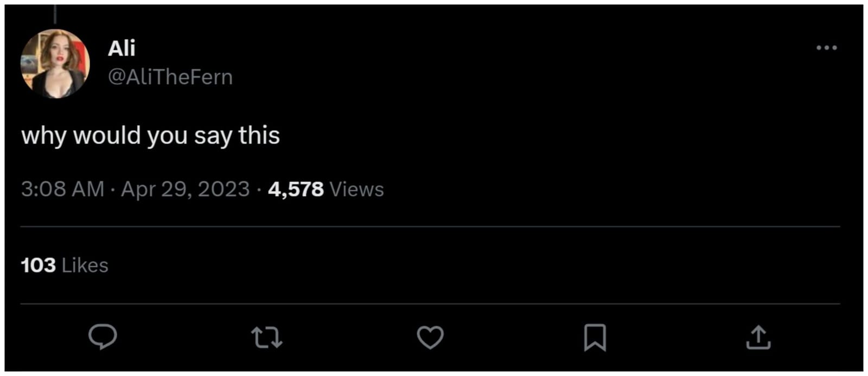868x376 pixels.
Task: Open Ali's round profile picture
Action: pos(55,63)
